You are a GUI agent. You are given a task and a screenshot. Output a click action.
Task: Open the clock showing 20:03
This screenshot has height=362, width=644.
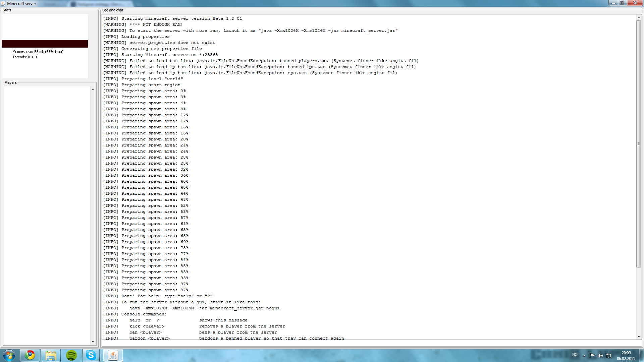(x=626, y=356)
